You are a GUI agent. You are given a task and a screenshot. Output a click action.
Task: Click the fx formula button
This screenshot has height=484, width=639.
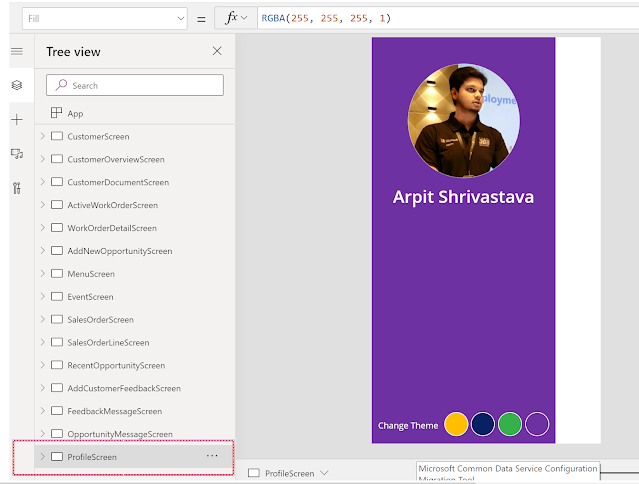click(231, 18)
